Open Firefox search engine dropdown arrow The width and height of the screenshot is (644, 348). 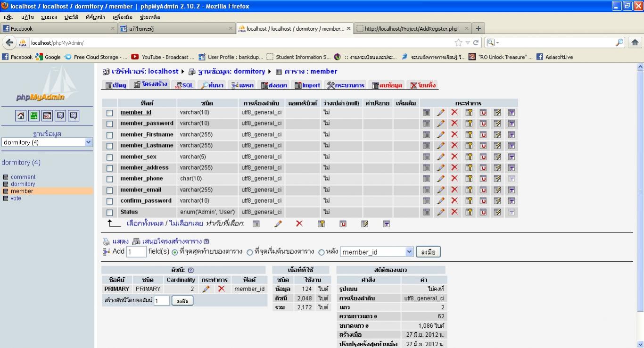point(497,42)
